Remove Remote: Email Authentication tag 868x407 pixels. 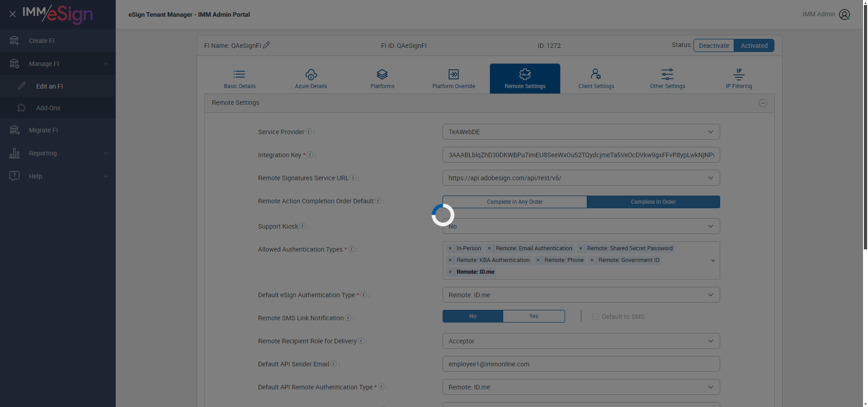click(489, 248)
